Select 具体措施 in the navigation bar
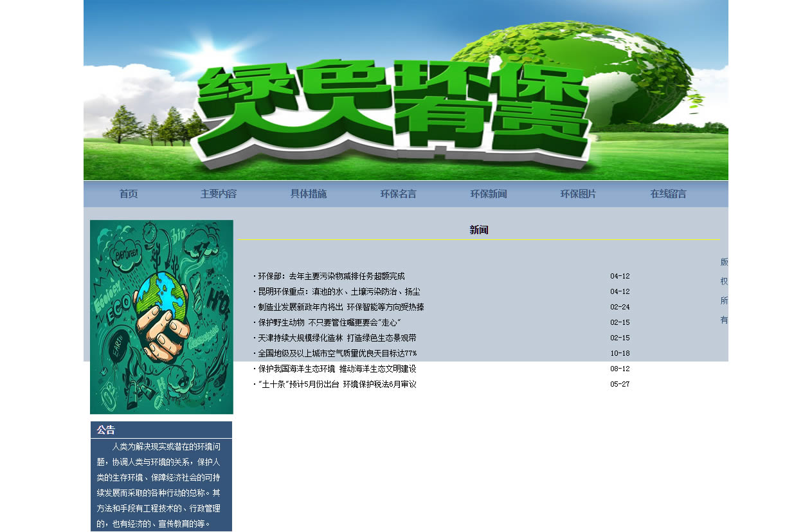The image size is (812, 532). [309, 194]
